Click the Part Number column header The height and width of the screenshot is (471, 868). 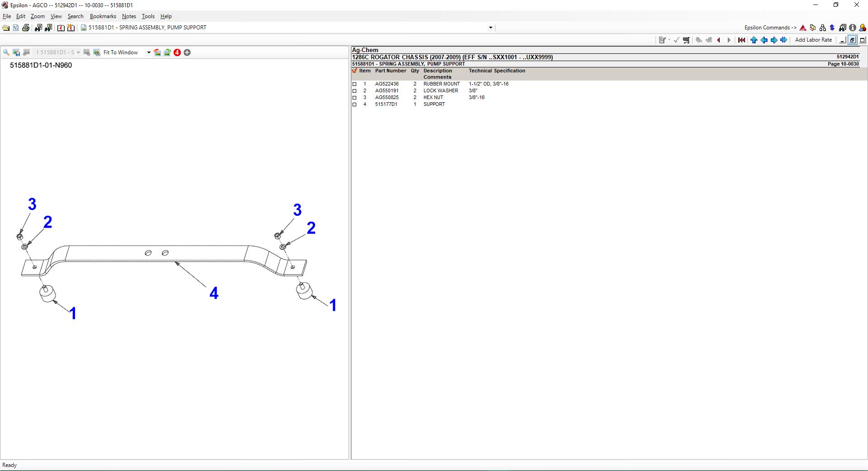point(391,71)
